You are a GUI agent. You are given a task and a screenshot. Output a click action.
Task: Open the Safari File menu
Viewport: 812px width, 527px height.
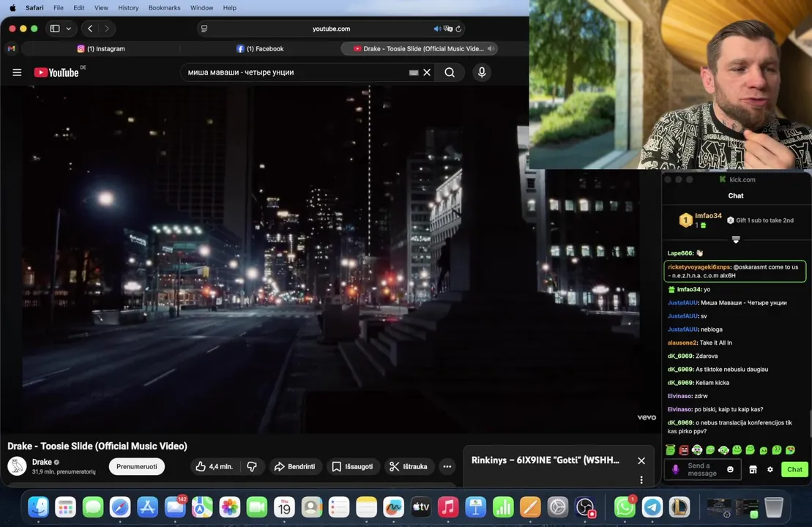[x=59, y=8]
